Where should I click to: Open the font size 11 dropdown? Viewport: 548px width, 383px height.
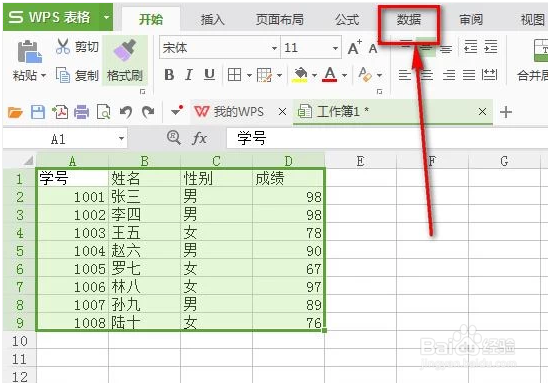(x=335, y=48)
